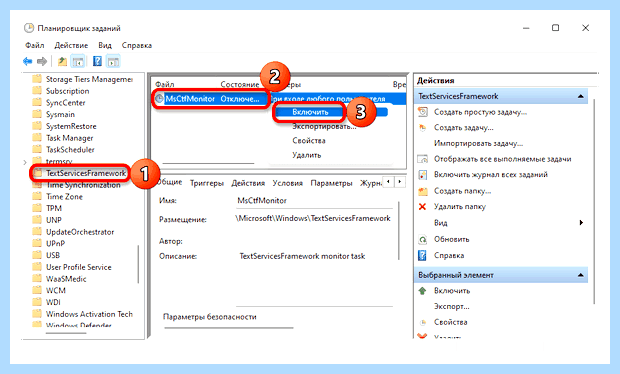Toggle the console tree pane icon

[78, 61]
